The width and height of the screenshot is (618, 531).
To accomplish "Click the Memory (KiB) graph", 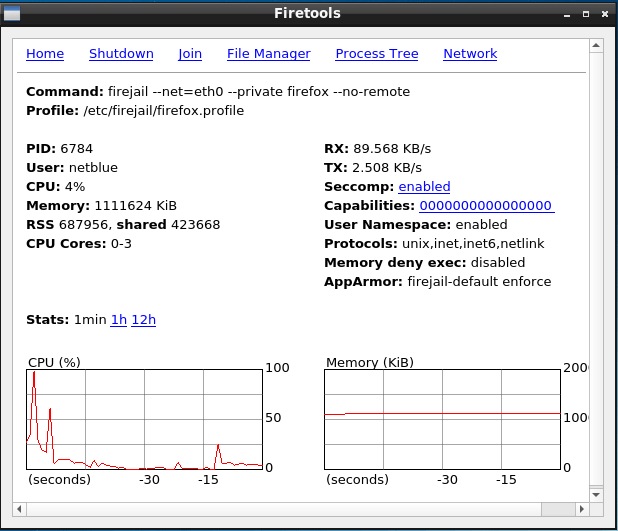I will (442, 419).
